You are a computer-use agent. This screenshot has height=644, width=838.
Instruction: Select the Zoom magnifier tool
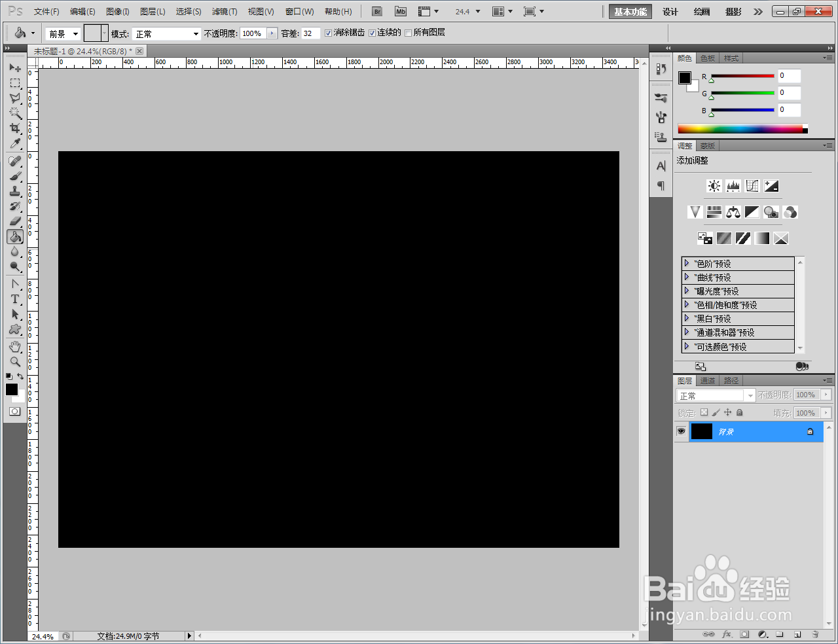15,361
